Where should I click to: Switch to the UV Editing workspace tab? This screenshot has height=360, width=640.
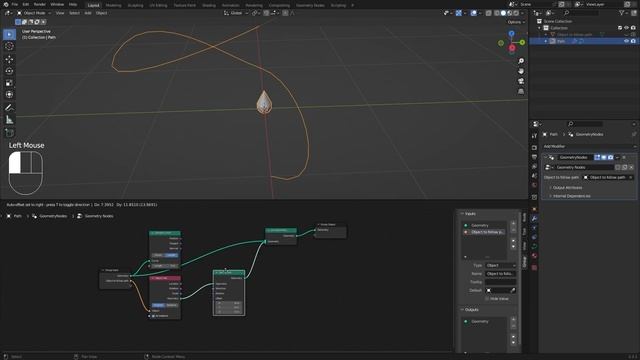(158, 5)
